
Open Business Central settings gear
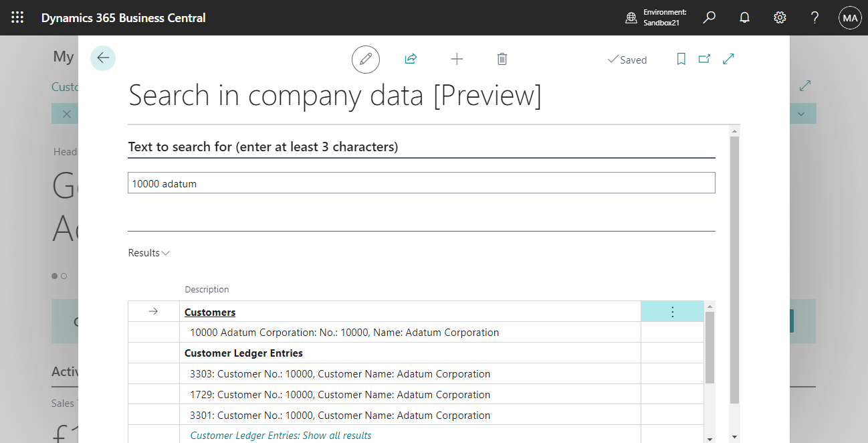780,17
